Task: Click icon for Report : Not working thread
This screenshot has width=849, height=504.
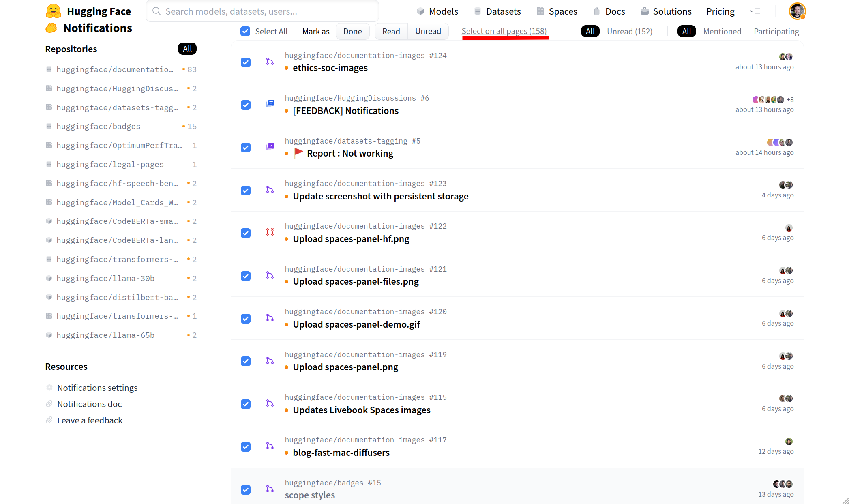Action: (270, 147)
